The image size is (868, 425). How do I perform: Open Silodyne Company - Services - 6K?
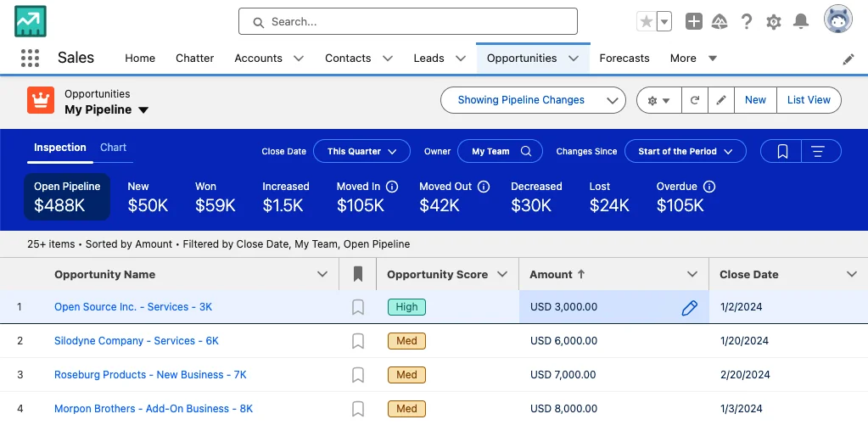[x=137, y=341]
